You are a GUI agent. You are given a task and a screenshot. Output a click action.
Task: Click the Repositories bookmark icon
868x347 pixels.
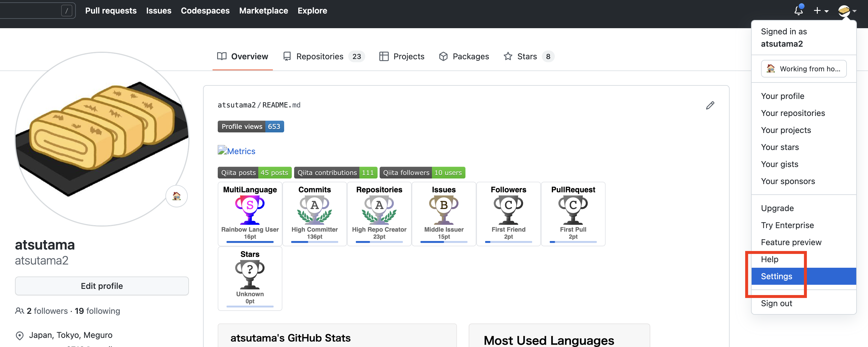(x=287, y=56)
